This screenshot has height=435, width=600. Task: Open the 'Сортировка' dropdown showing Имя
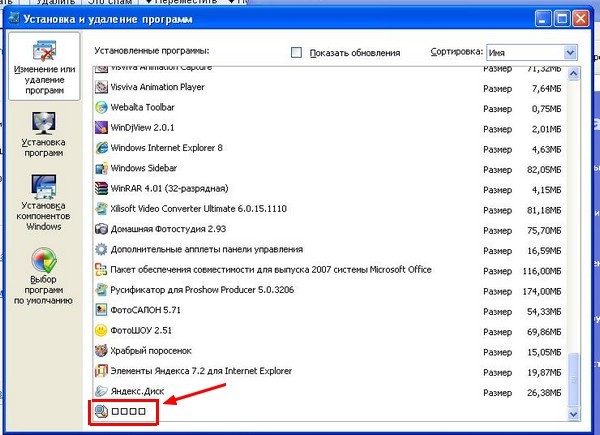point(532,52)
